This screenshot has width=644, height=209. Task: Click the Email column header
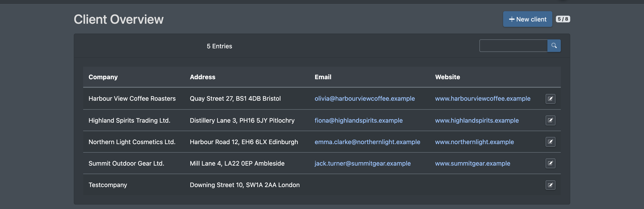(x=323, y=77)
